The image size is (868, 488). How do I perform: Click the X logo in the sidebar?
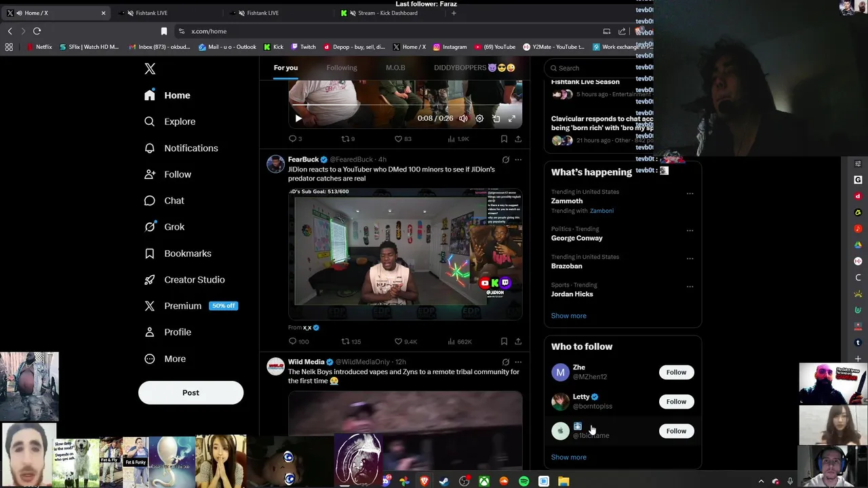(150, 68)
